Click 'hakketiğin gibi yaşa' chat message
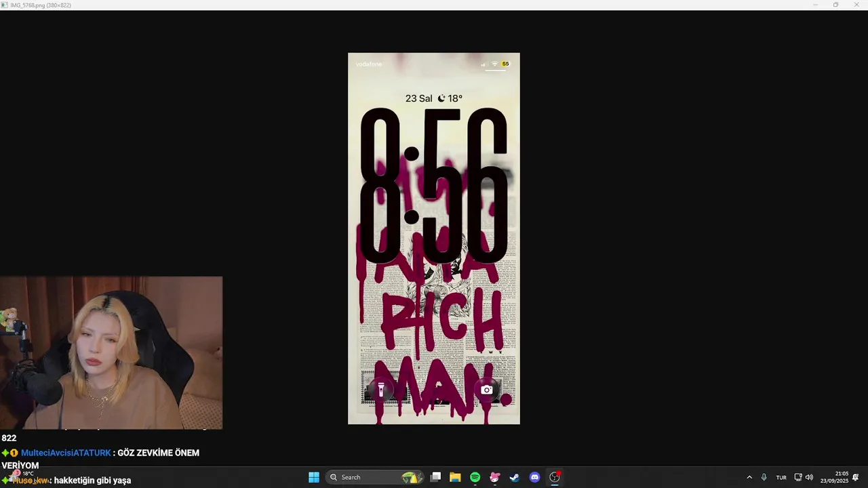Image resolution: width=868 pixels, height=488 pixels. point(92,481)
